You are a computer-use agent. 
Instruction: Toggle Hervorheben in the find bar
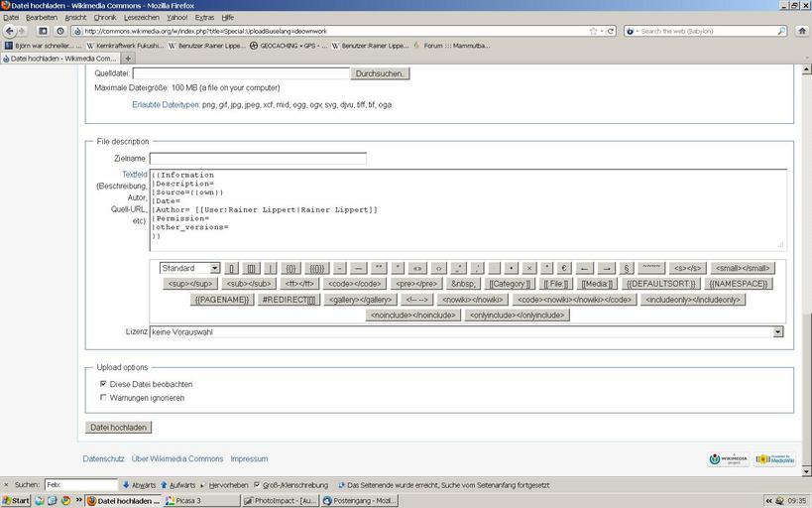coord(224,485)
